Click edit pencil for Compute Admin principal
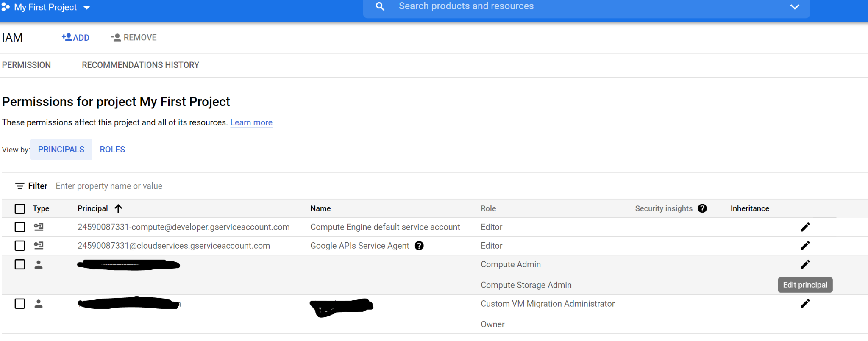This screenshot has height=341, width=868. [805, 264]
